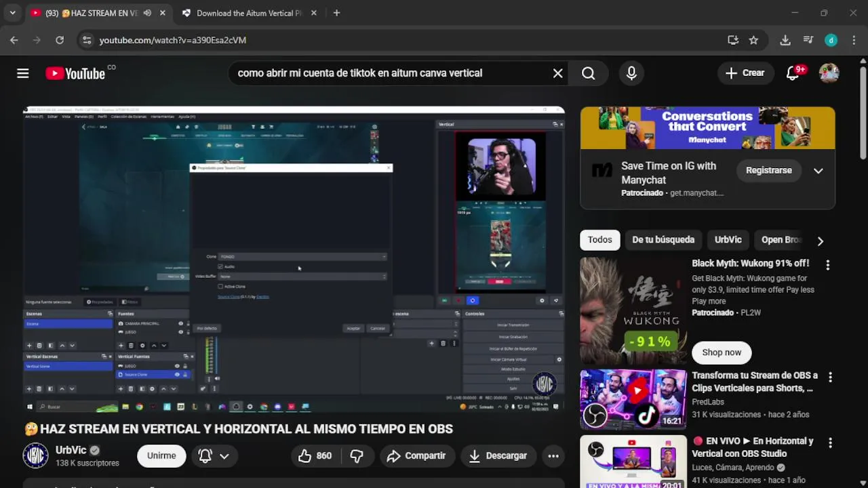Click the search magnifier button
The image size is (868, 488).
[589, 73]
